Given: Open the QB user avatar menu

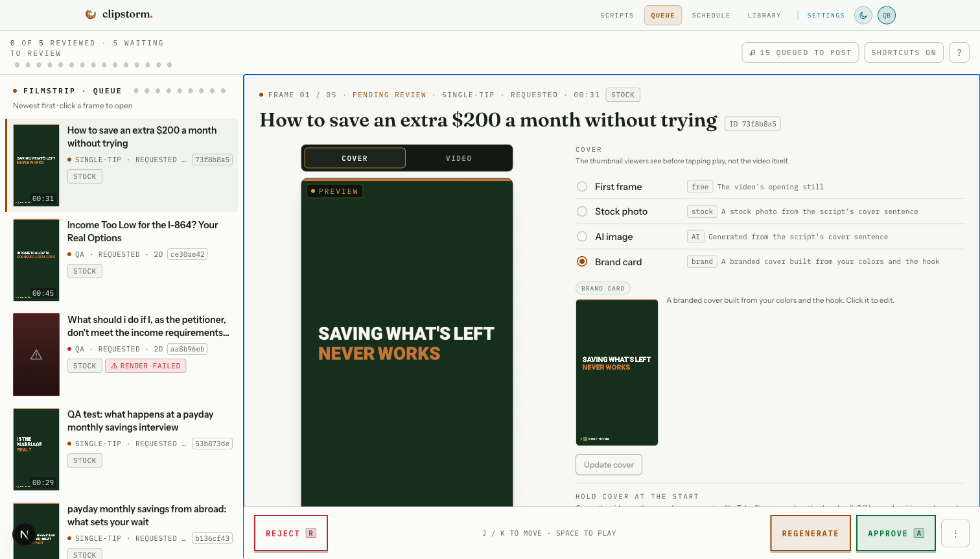Looking at the screenshot, I should [x=887, y=16].
